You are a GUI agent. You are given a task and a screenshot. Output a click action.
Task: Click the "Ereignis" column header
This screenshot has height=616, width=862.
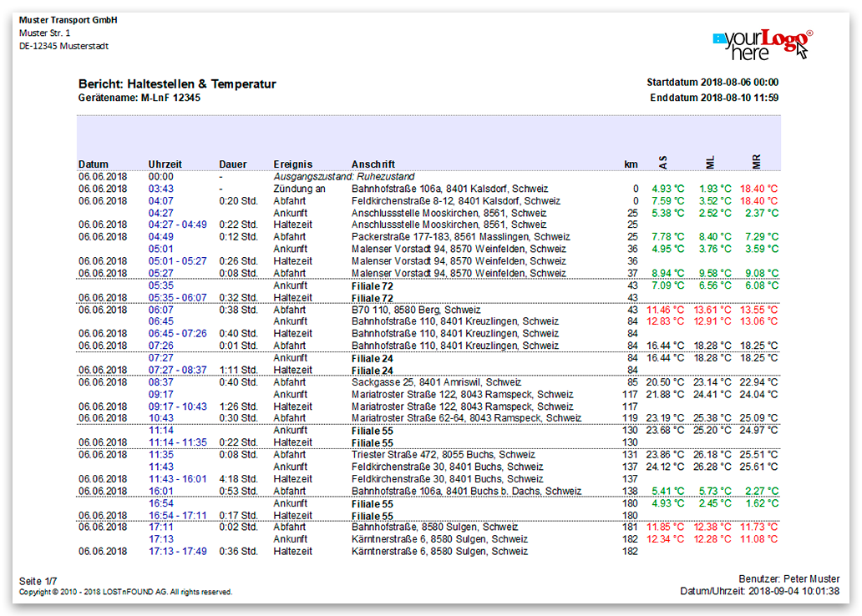[x=293, y=164]
